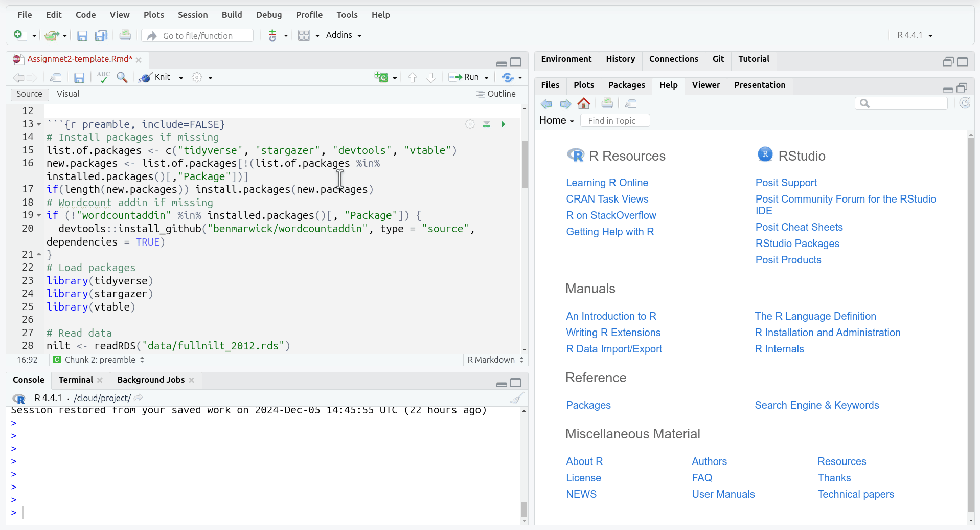
Task: Open the Session menu
Action: [x=193, y=15]
